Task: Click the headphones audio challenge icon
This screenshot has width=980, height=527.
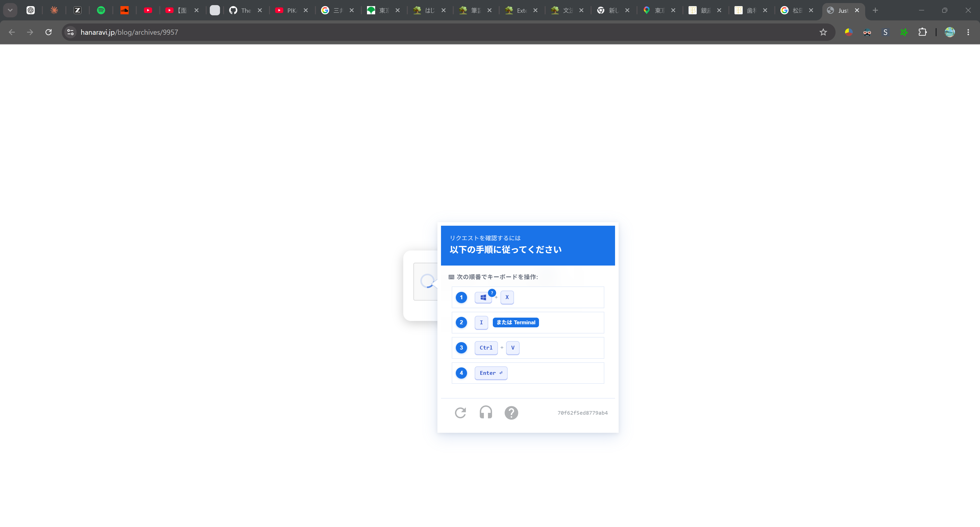Action: click(x=486, y=412)
